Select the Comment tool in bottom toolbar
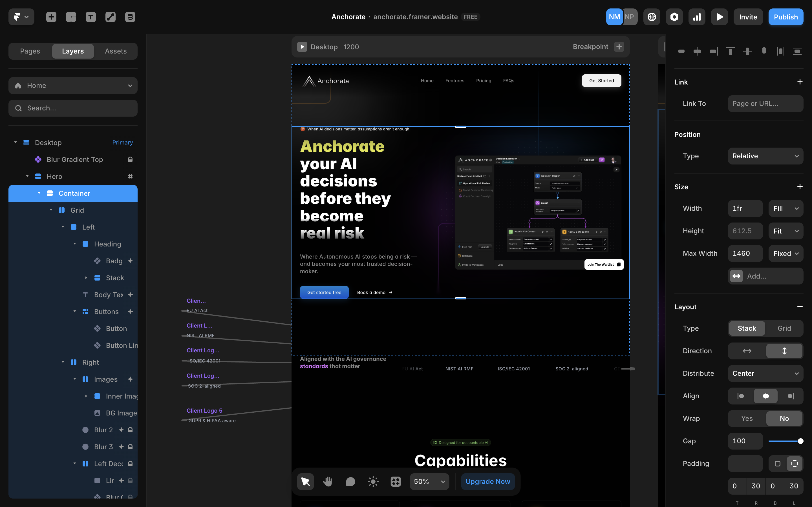 [350, 482]
